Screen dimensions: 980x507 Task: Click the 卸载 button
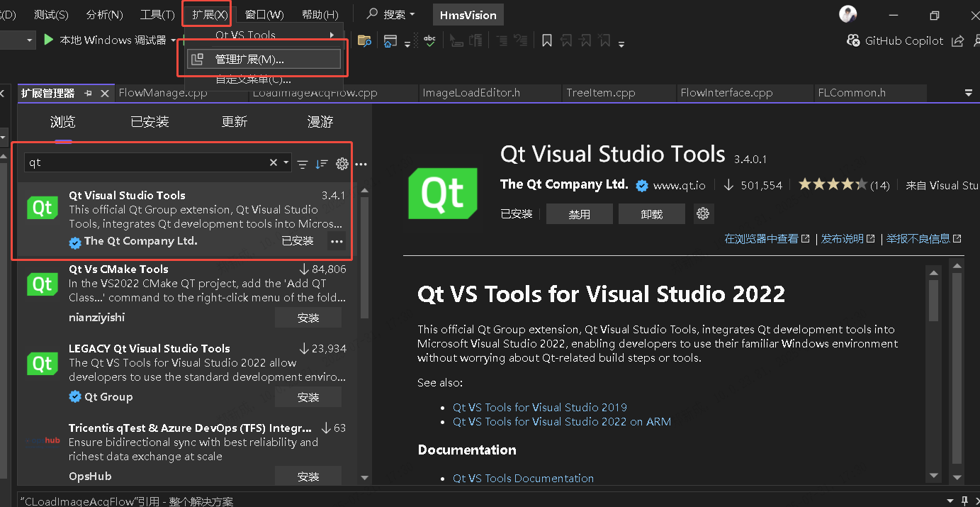(651, 213)
